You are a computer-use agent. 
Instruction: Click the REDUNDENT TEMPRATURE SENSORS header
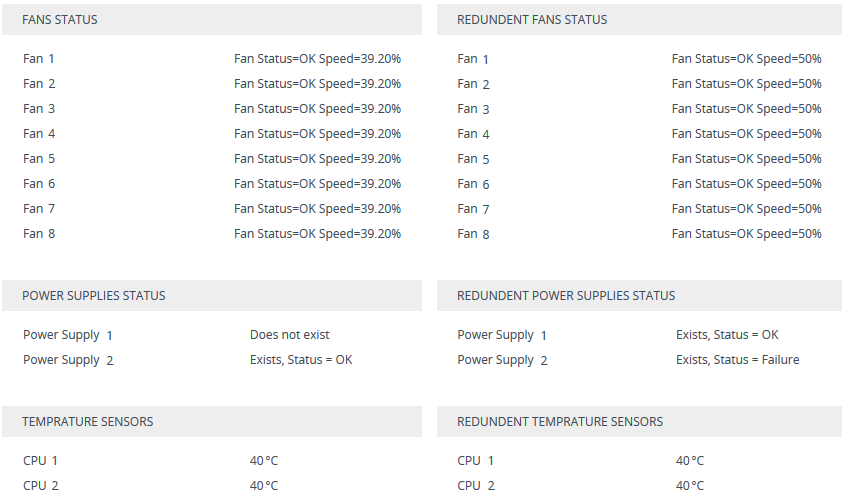pyautogui.click(x=560, y=422)
